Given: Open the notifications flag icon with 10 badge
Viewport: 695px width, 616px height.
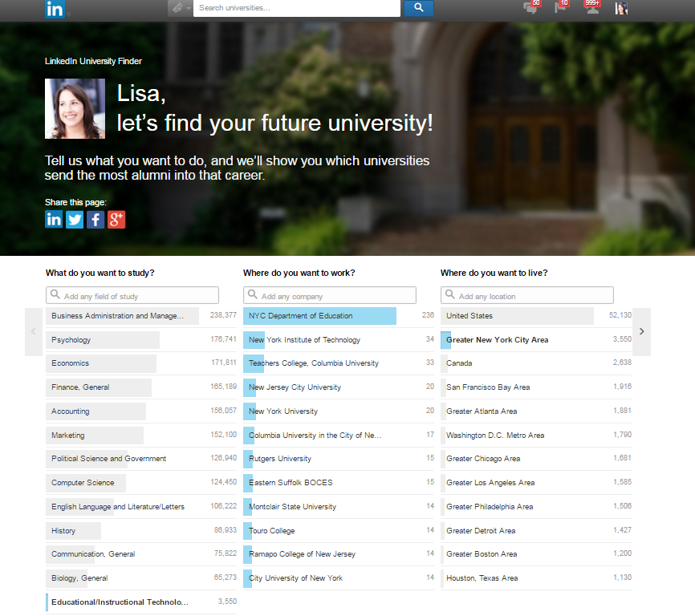Looking at the screenshot, I should click(x=561, y=7).
